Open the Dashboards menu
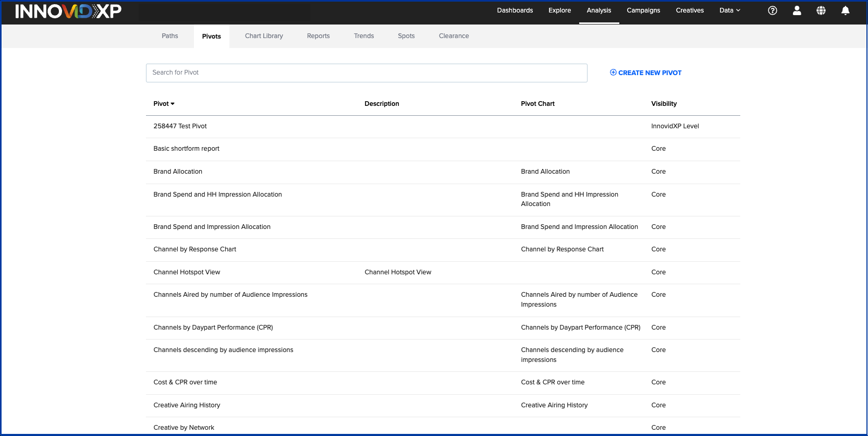 (515, 10)
